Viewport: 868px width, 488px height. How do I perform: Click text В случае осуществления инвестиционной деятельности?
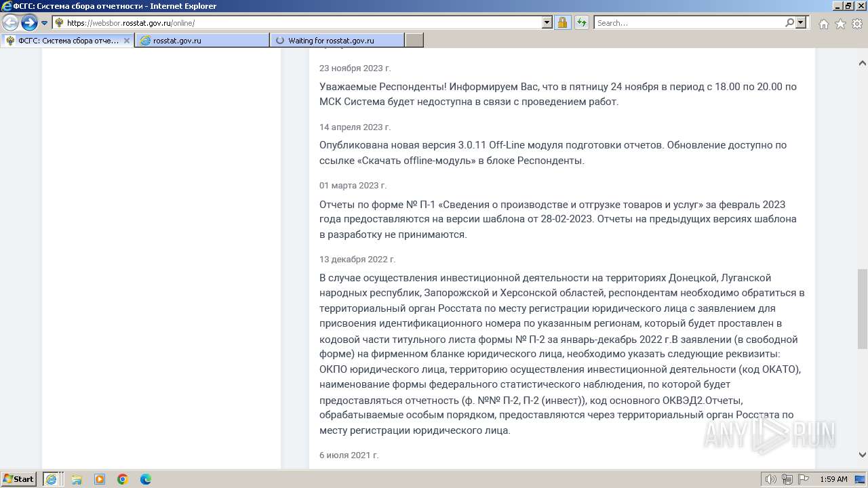pyautogui.click(x=454, y=278)
